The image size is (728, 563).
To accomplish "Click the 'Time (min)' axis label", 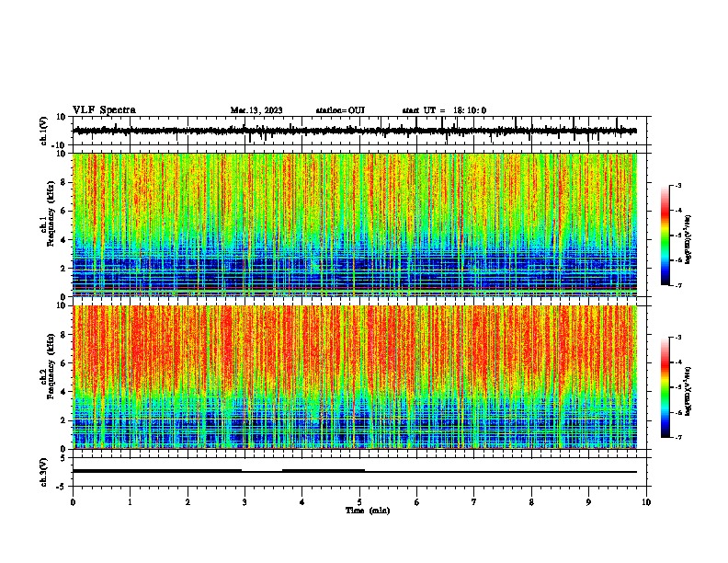I will [368, 511].
